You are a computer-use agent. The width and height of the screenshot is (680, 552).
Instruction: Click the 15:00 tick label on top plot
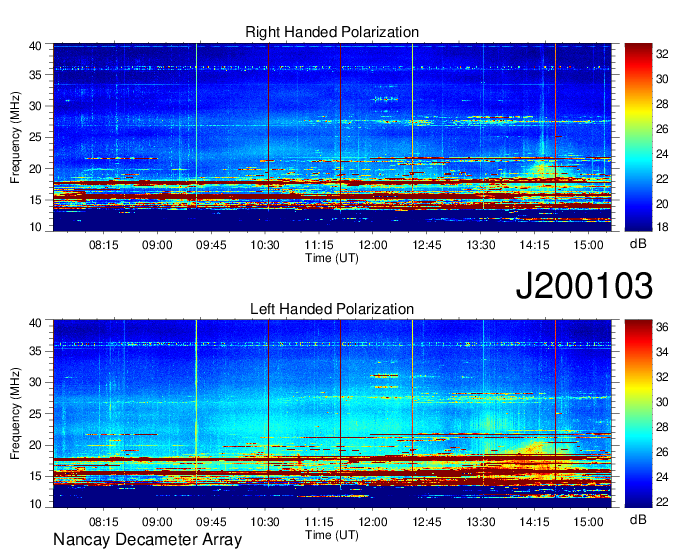tap(588, 245)
